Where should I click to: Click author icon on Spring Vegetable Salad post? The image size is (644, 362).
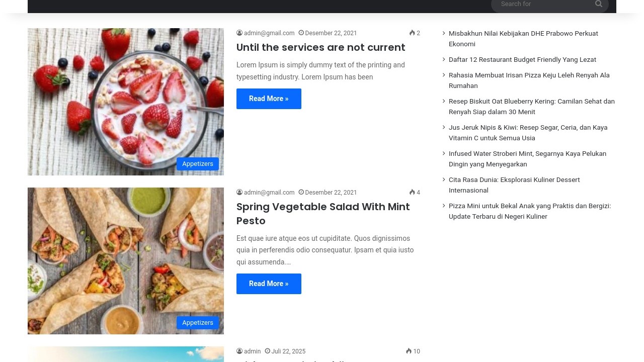(x=239, y=193)
